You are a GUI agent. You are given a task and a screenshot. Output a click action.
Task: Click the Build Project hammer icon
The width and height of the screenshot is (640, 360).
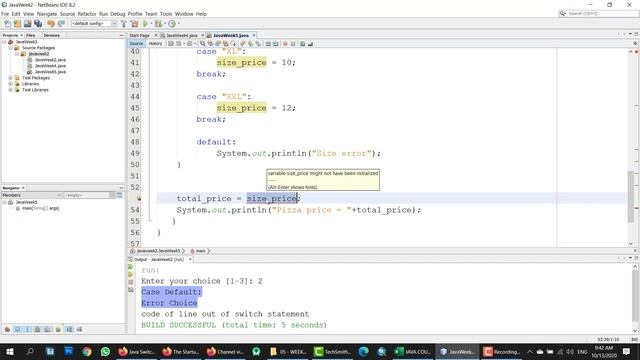(x=124, y=24)
